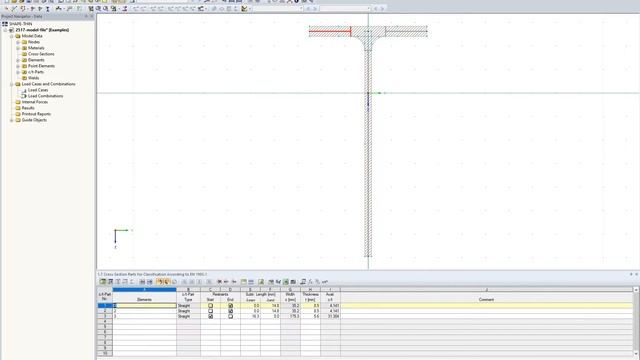Click the Cross-Sections folder icon
640x360 pixels.
click(x=24, y=54)
